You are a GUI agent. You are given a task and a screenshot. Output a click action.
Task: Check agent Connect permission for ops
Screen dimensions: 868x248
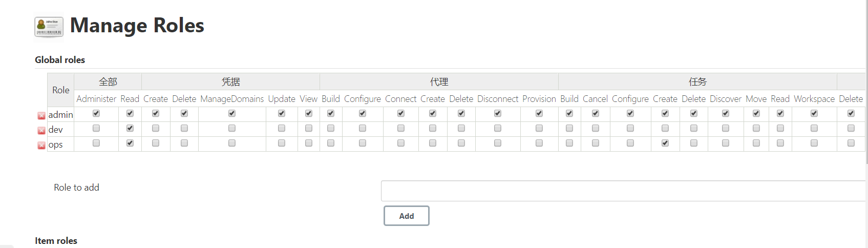coord(401,143)
